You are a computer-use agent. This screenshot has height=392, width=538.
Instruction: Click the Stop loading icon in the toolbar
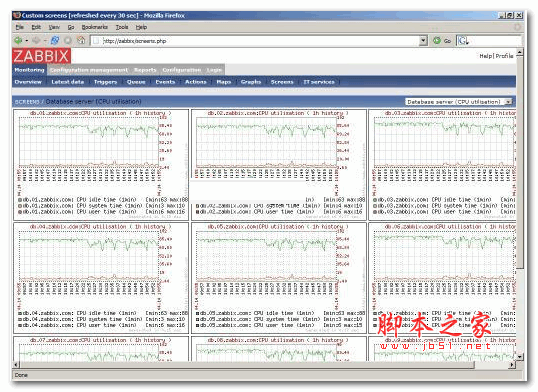tap(68, 41)
